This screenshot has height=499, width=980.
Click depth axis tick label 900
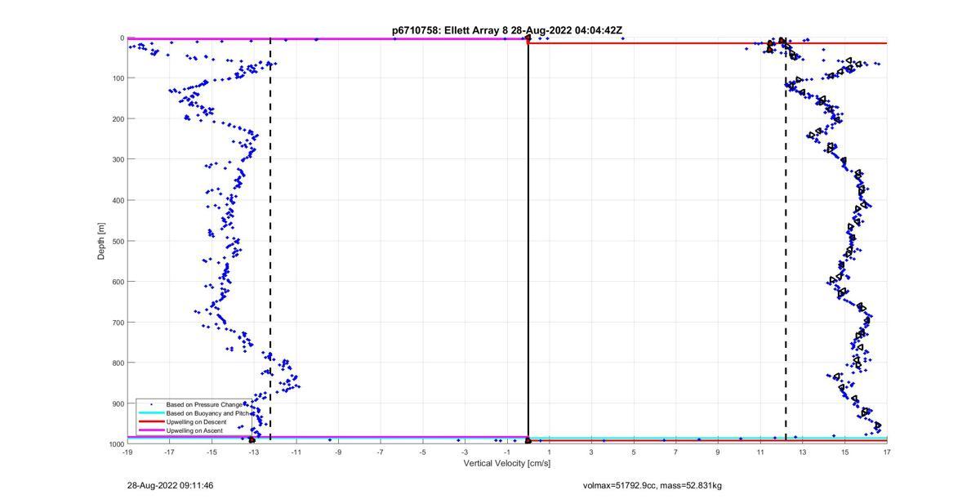[x=118, y=403]
